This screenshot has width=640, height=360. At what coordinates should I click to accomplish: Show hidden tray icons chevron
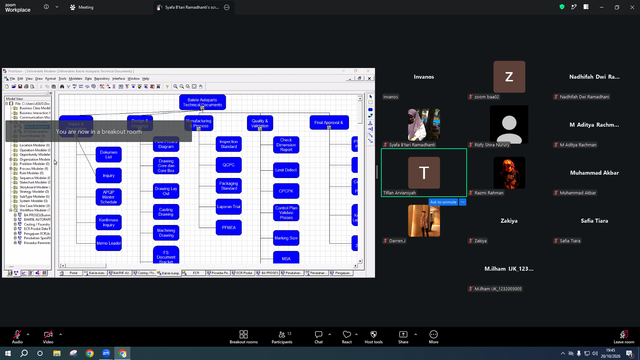point(563,353)
